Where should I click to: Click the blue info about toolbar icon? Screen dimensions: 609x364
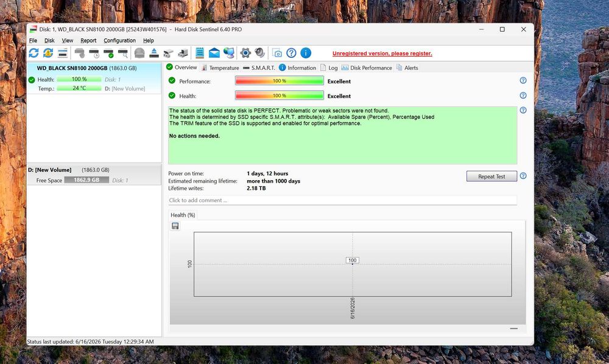[306, 53]
